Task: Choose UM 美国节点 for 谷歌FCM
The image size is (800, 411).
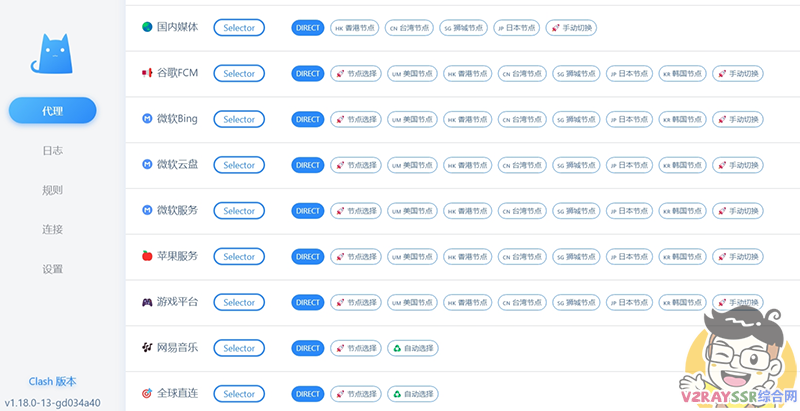Action: tap(412, 74)
